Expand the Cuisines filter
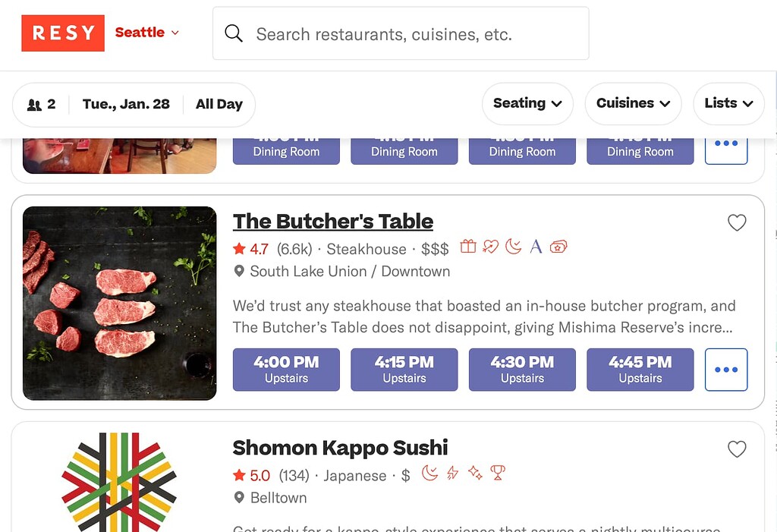Image resolution: width=777 pixels, height=532 pixels. (x=633, y=103)
